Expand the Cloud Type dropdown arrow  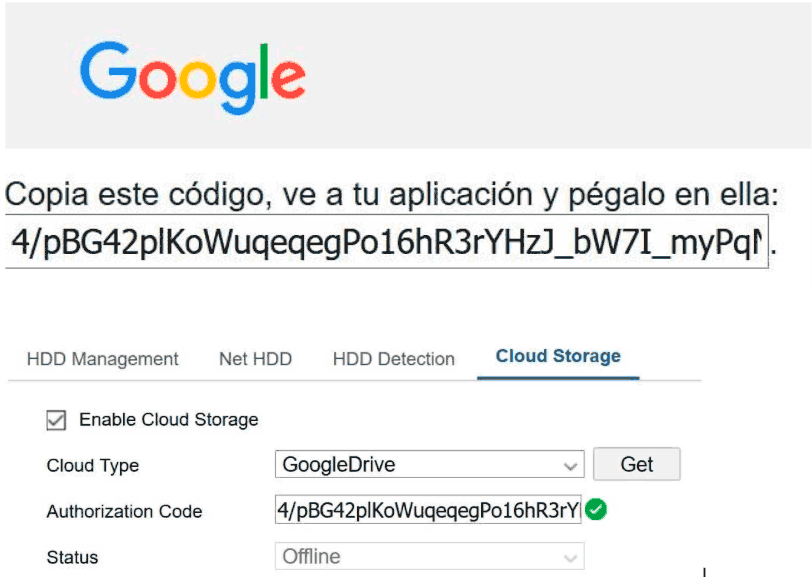click(x=571, y=466)
